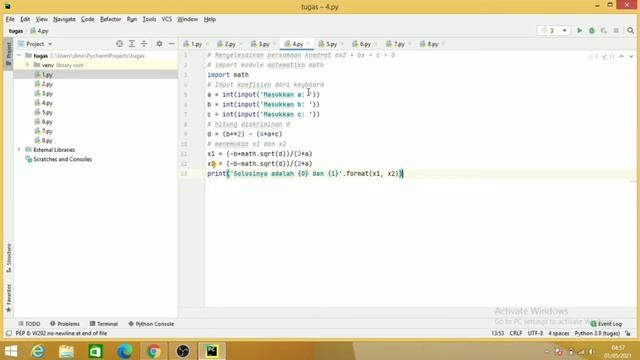Toggle tool window quick access icon bottom-left
The height and width of the screenshot is (360, 640).
tap(8, 333)
